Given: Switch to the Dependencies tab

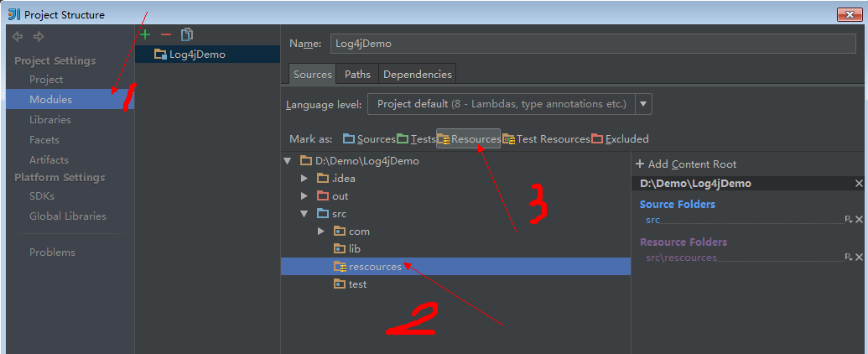Looking at the screenshot, I should (418, 74).
